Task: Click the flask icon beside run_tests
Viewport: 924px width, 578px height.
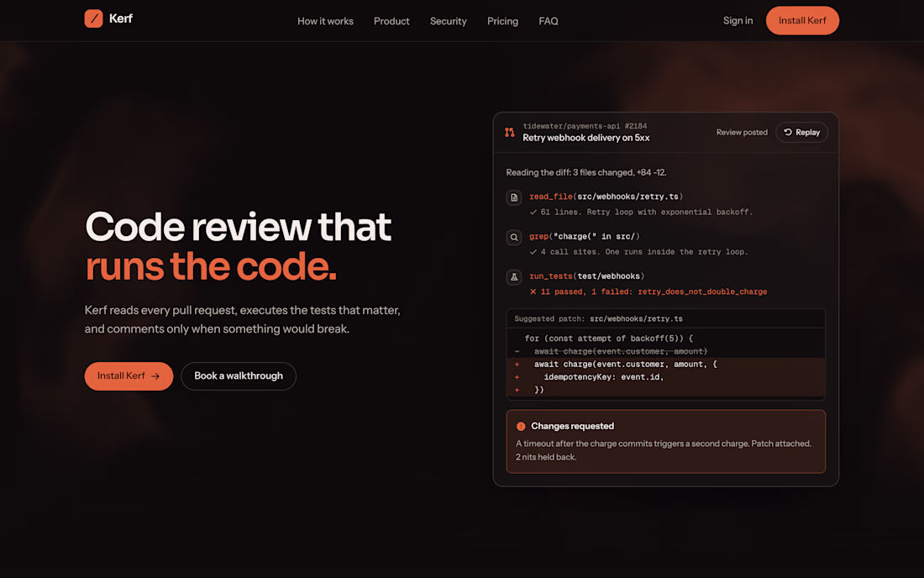Action: point(514,277)
